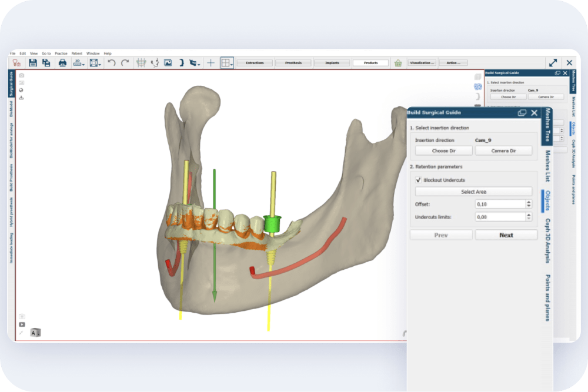The width and height of the screenshot is (588, 392).
Task: Open the enlarged Points and planes tab
Action: click(547, 298)
